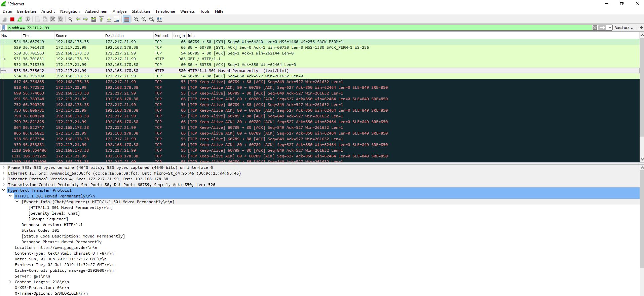Sort packet list by Time column header

(38, 36)
